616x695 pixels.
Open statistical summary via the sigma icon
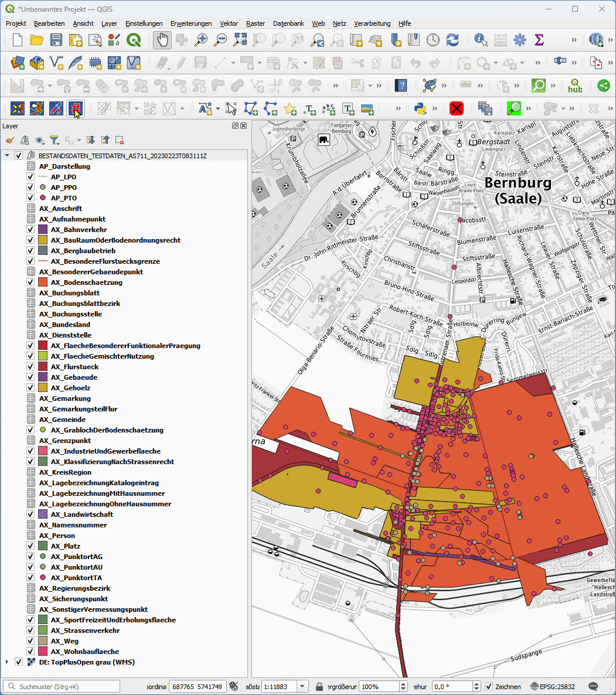pos(539,40)
